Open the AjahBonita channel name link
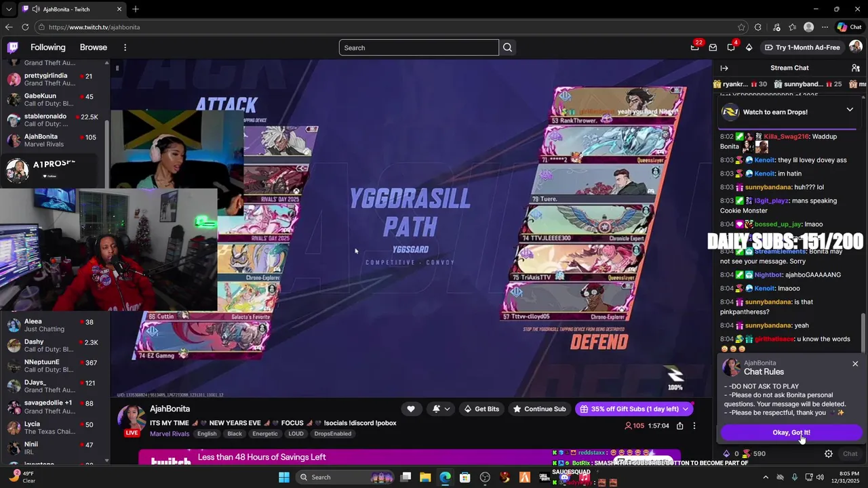This screenshot has height=488, width=868. 170,409
